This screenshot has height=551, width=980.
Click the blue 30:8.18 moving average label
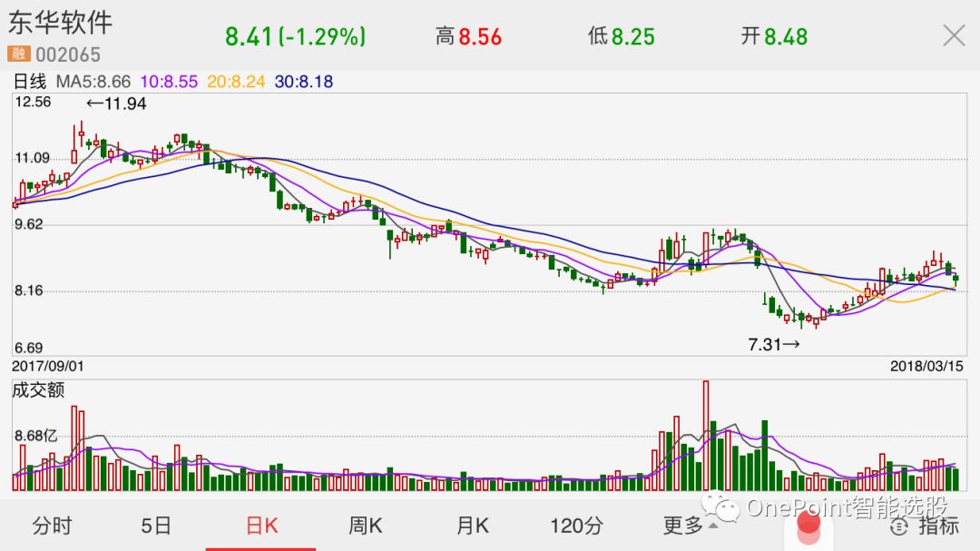click(304, 82)
